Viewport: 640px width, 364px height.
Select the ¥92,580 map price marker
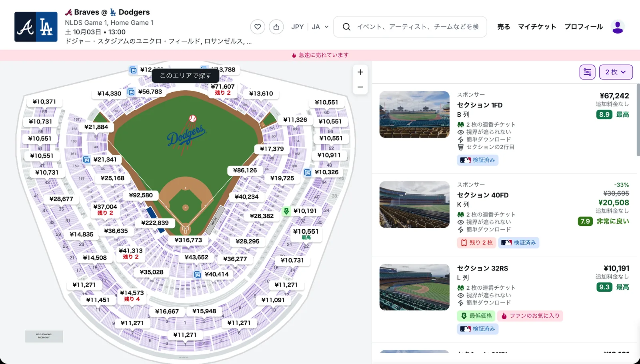141,195
